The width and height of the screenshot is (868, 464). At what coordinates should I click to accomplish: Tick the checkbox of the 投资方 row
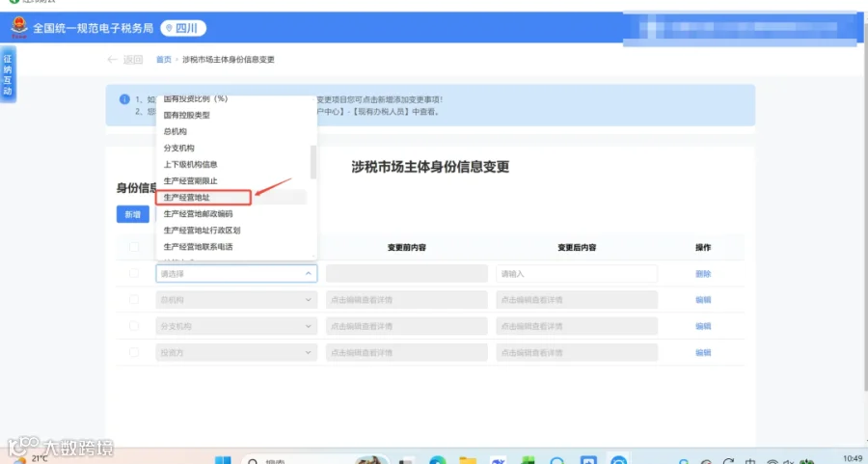click(134, 352)
